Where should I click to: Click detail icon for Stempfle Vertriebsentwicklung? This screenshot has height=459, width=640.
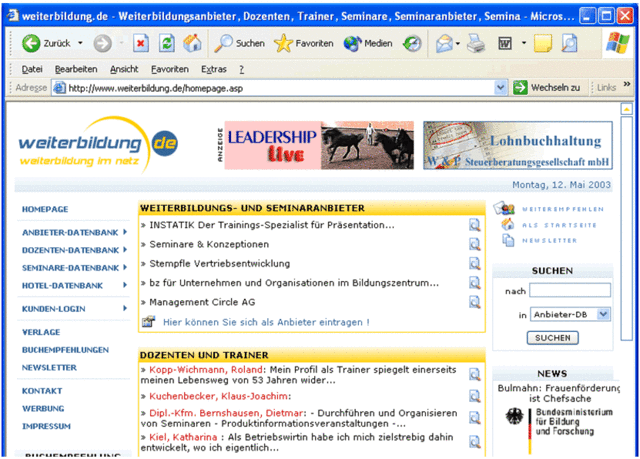pyautogui.click(x=474, y=263)
